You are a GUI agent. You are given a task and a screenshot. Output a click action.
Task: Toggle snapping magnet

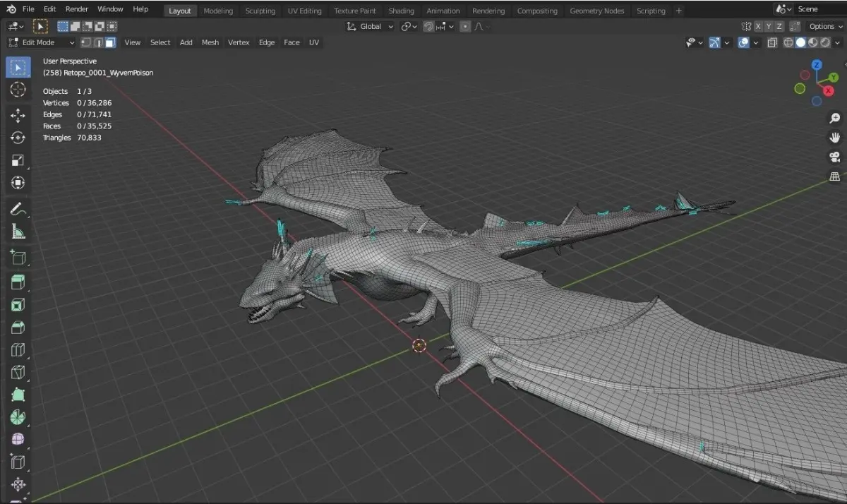click(428, 26)
